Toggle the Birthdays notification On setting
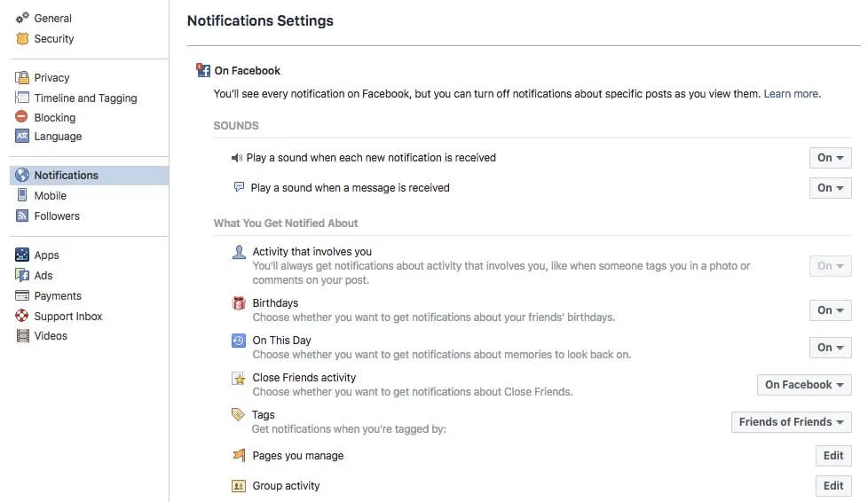Viewport: 868px width, 502px height. 830,310
